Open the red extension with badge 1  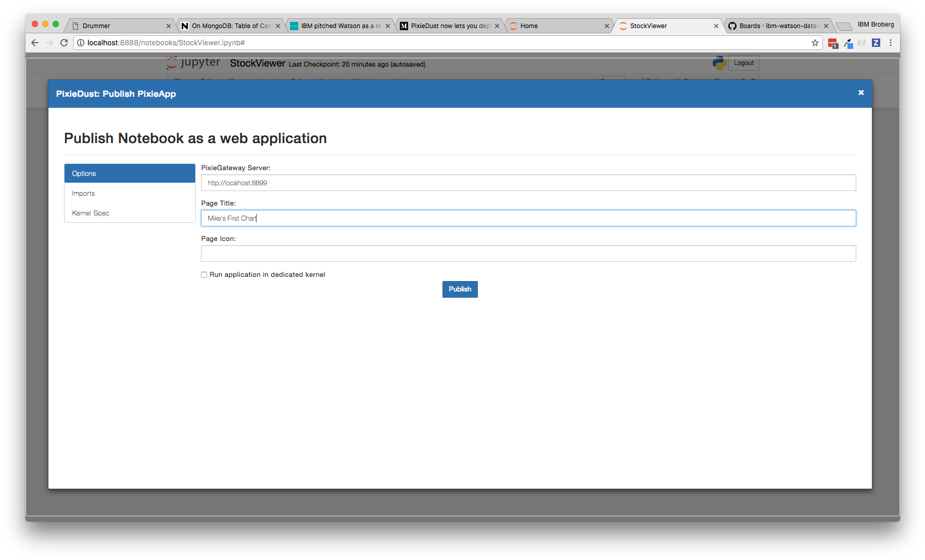833,43
